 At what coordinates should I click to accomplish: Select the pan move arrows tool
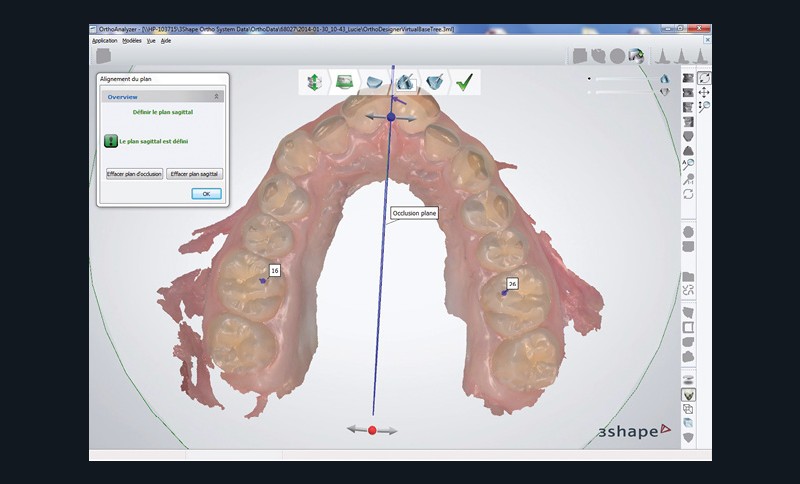(x=704, y=92)
